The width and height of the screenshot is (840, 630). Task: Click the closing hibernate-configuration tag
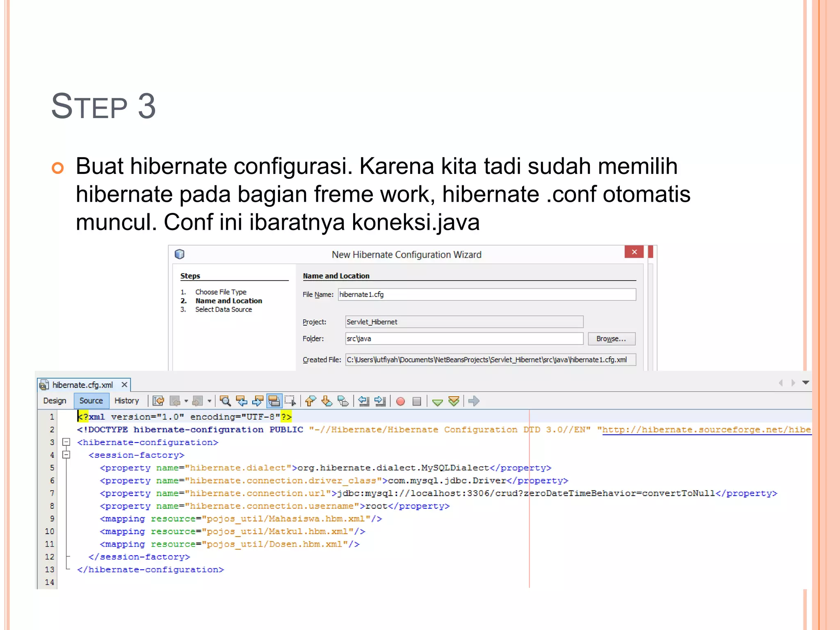pyautogui.click(x=151, y=569)
